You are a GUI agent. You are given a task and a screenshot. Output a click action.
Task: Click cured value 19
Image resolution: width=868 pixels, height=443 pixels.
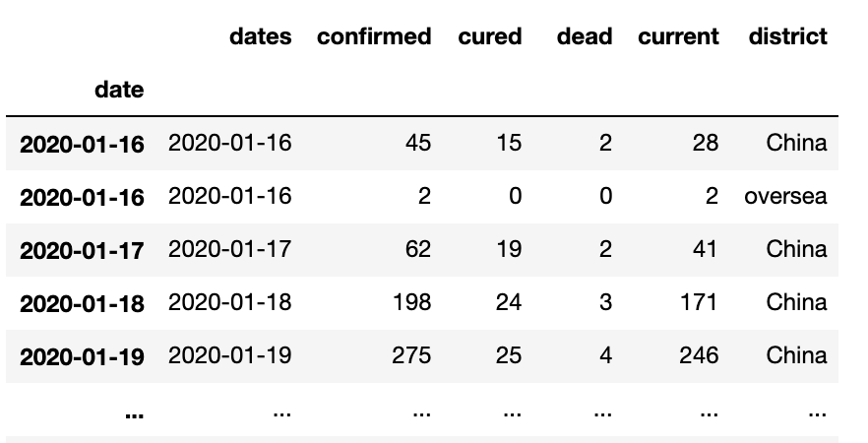[x=509, y=249]
